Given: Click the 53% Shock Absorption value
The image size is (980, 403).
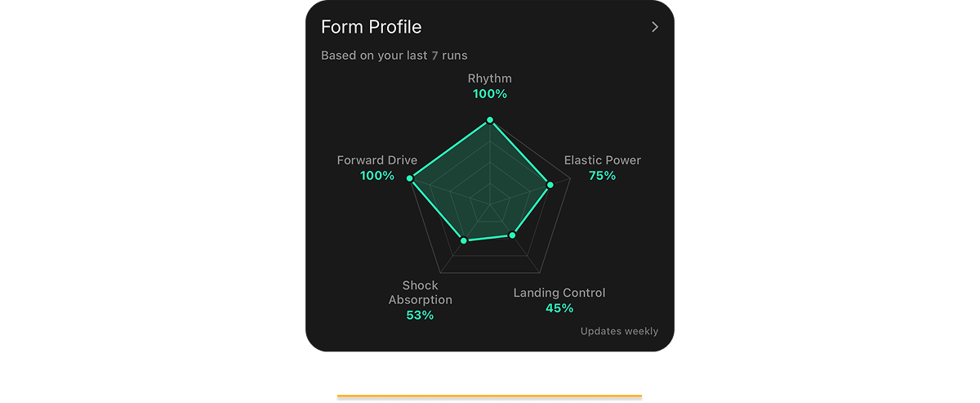Looking at the screenshot, I should pyautogui.click(x=420, y=315).
